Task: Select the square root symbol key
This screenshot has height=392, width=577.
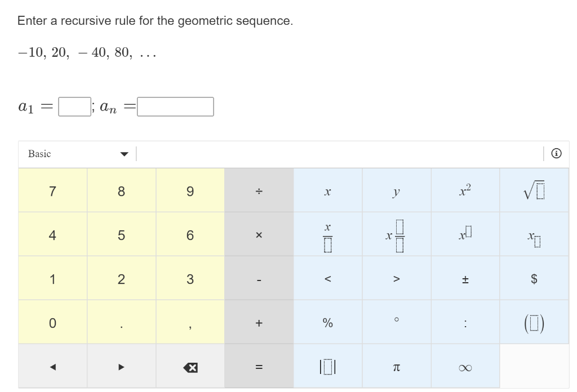Action: tap(534, 190)
